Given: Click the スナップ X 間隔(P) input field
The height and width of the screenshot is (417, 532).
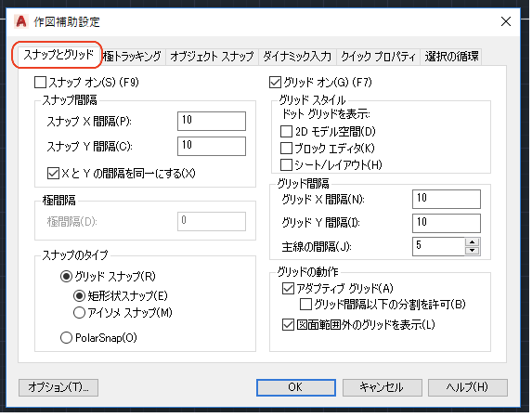Looking at the screenshot, I should (212, 121).
